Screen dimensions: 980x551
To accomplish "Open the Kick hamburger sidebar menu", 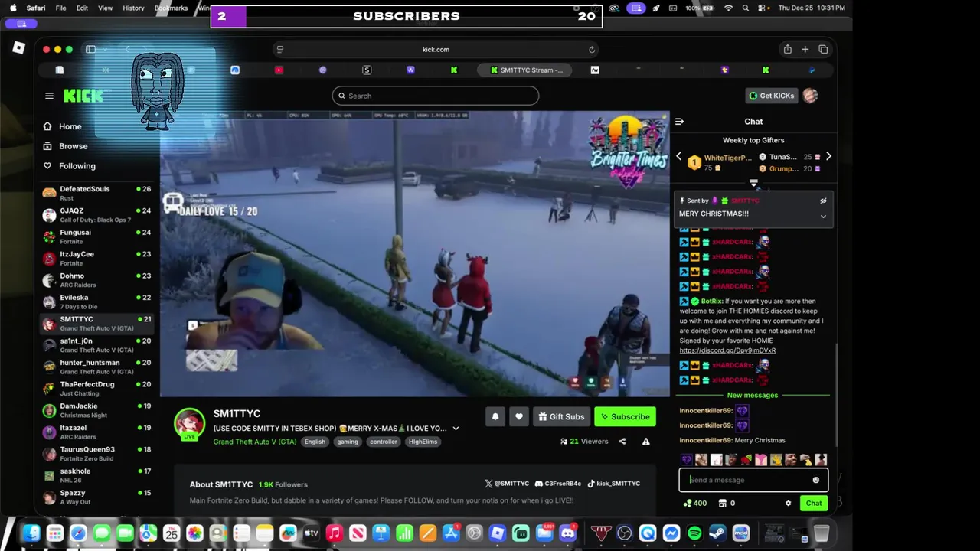I will point(49,96).
